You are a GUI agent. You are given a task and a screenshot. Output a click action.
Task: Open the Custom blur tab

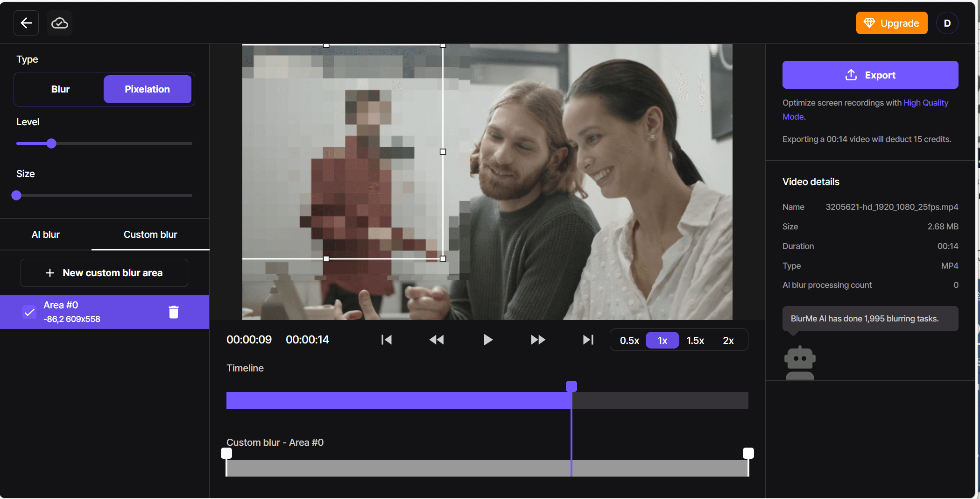[x=150, y=235]
